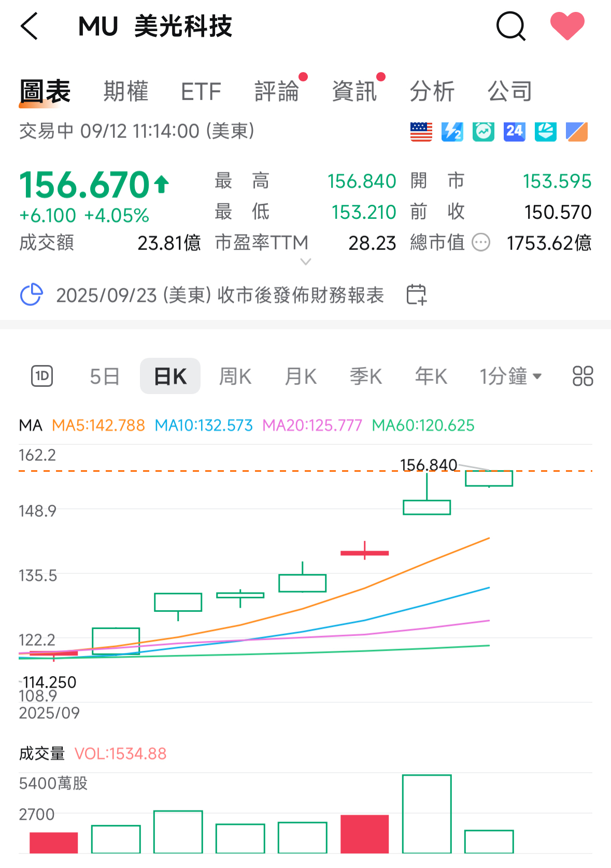611x868 pixels.
Task: Tap the red doji candlestick on chart
Action: (x=364, y=553)
